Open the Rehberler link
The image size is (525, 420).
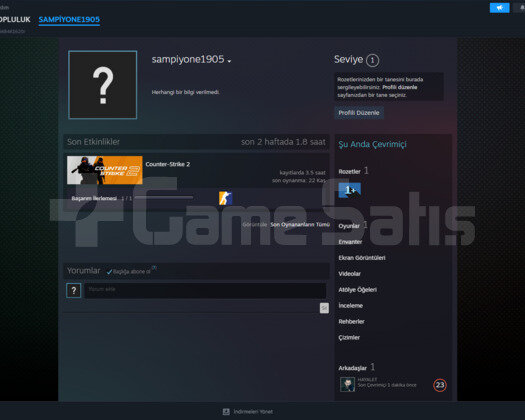351,322
